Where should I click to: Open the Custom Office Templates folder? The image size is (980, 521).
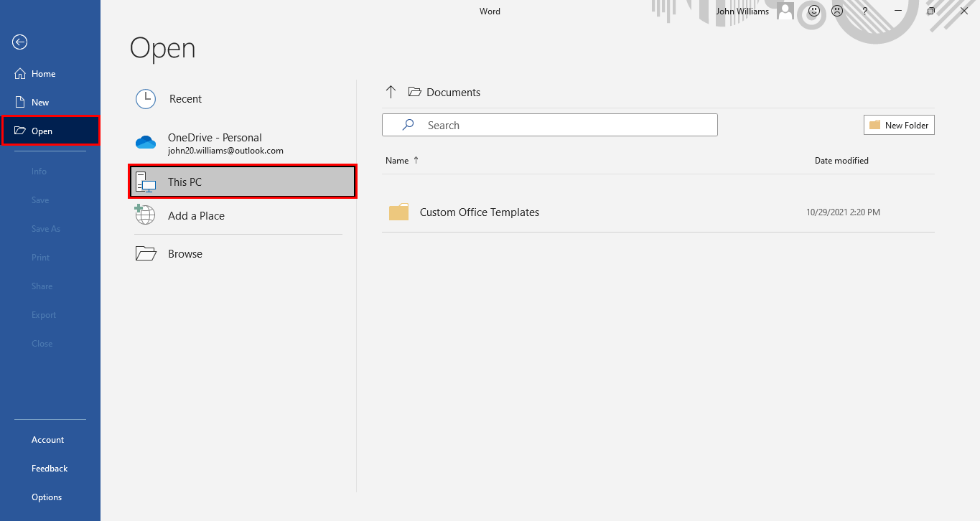[658, 212]
